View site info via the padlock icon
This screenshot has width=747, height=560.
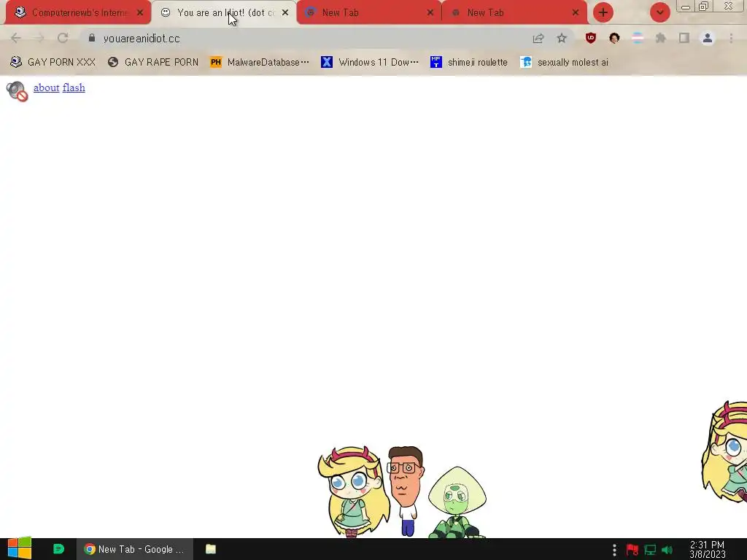[x=92, y=38]
